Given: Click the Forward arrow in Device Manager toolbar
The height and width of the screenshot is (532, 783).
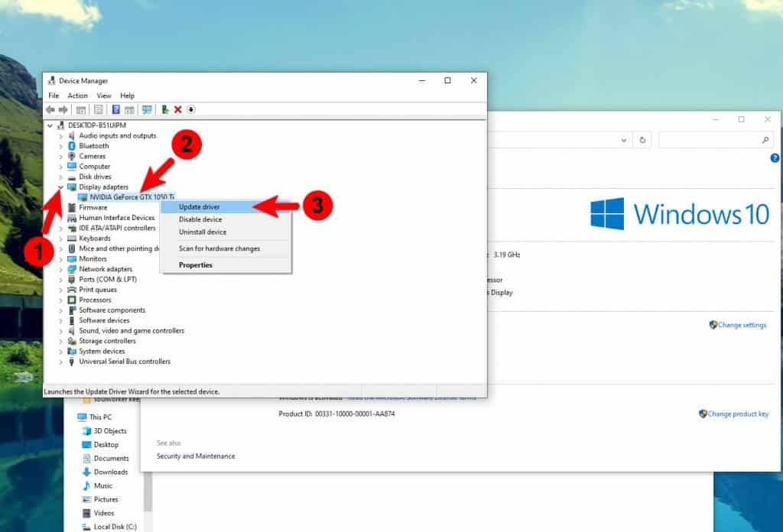Looking at the screenshot, I should point(63,110).
